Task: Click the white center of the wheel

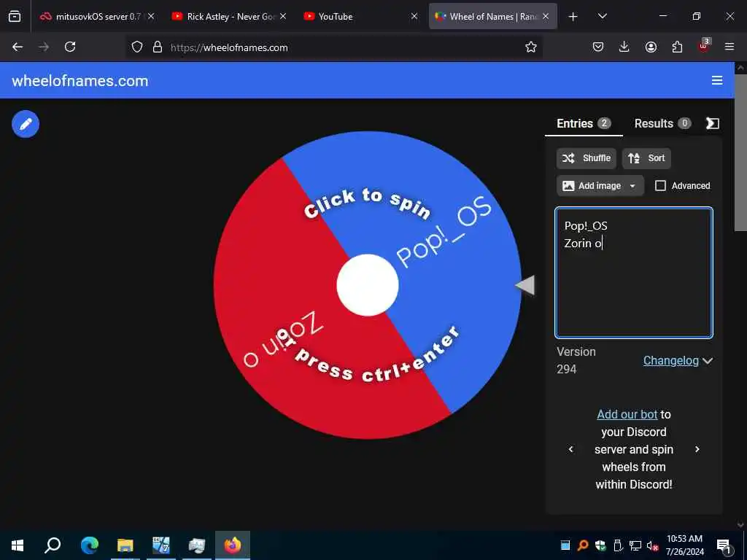Action: click(x=368, y=285)
